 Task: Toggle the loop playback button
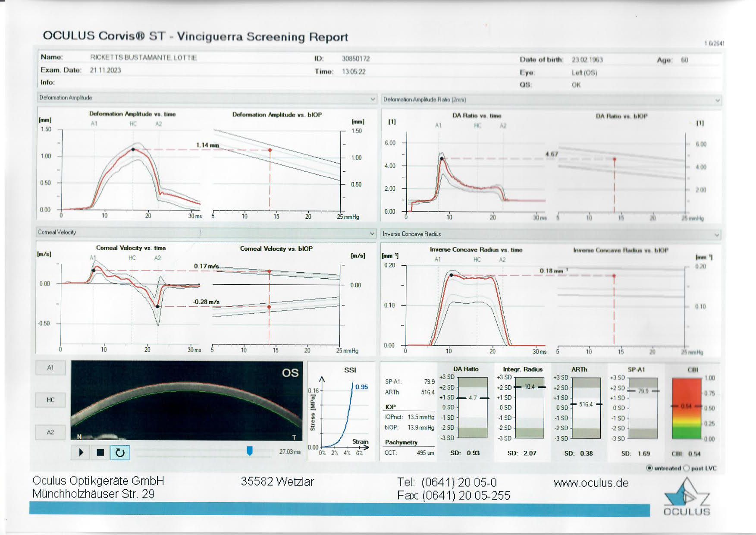click(120, 452)
